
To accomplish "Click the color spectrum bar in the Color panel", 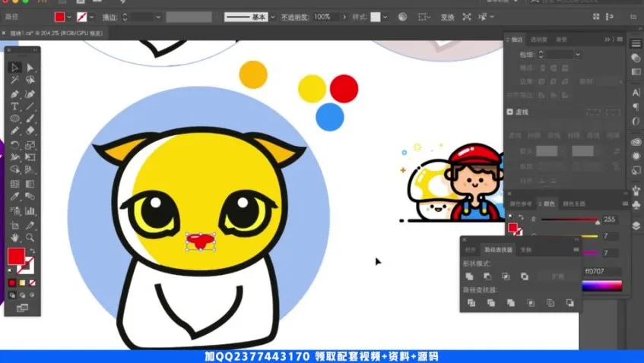I will (602, 286).
